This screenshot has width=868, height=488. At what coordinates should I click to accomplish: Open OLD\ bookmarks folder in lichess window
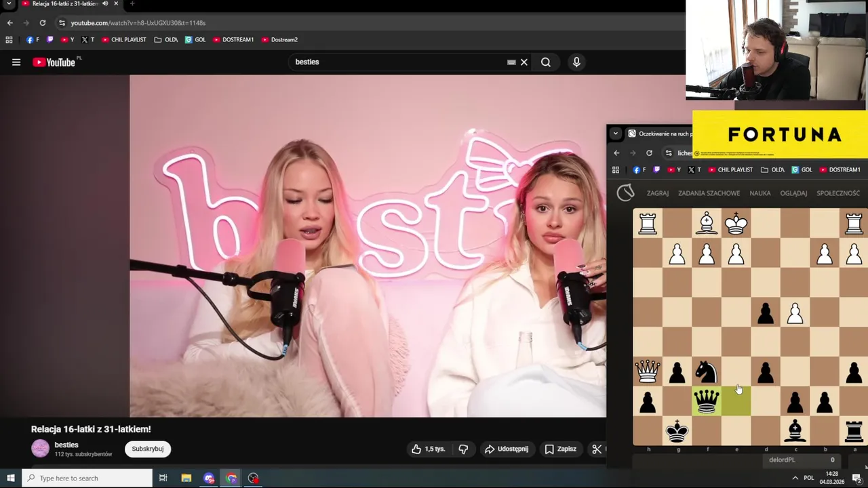coord(772,170)
